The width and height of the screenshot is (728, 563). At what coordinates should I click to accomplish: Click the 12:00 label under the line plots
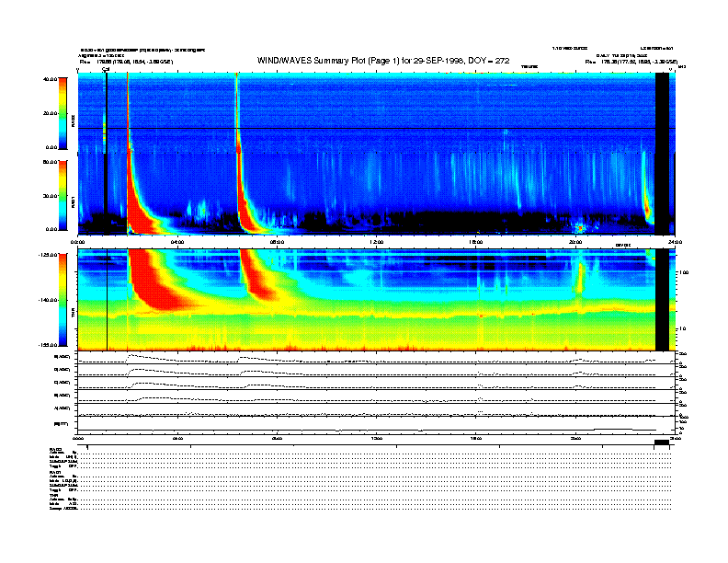coord(376,438)
